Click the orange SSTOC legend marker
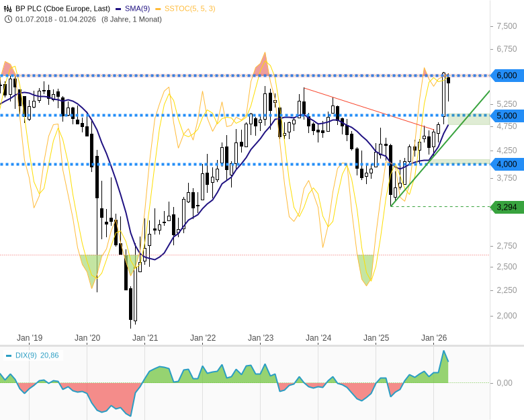This screenshot has width=524, height=420. pyautogui.click(x=158, y=9)
